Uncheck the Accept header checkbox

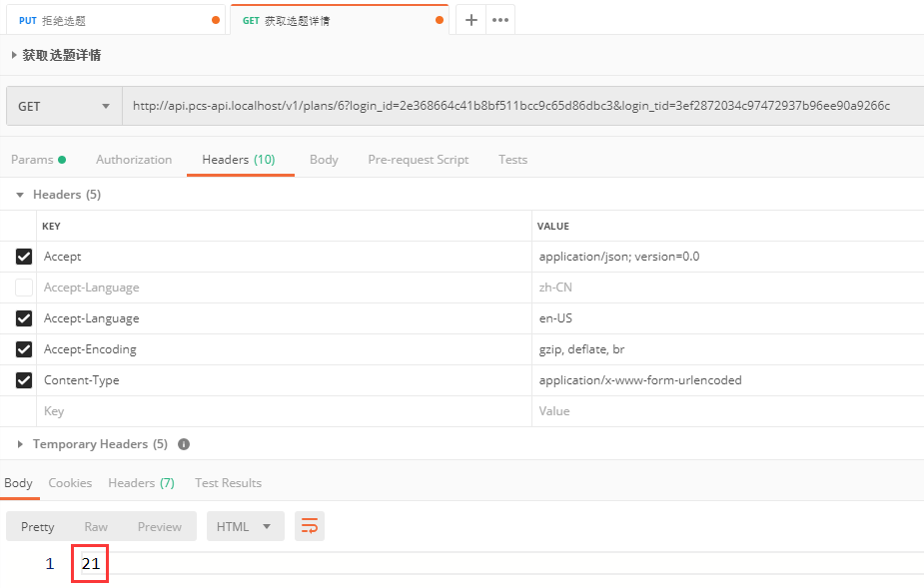coord(24,257)
